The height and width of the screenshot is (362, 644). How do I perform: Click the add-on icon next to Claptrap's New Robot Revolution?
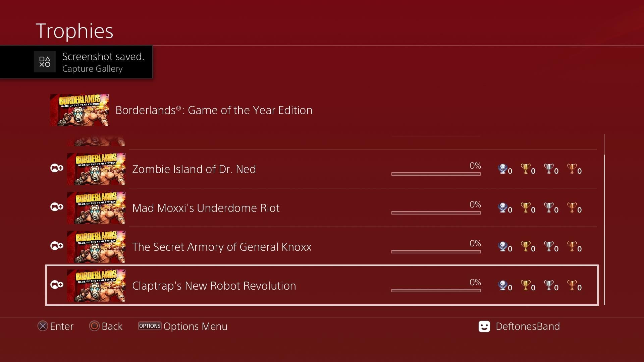(x=56, y=285)
